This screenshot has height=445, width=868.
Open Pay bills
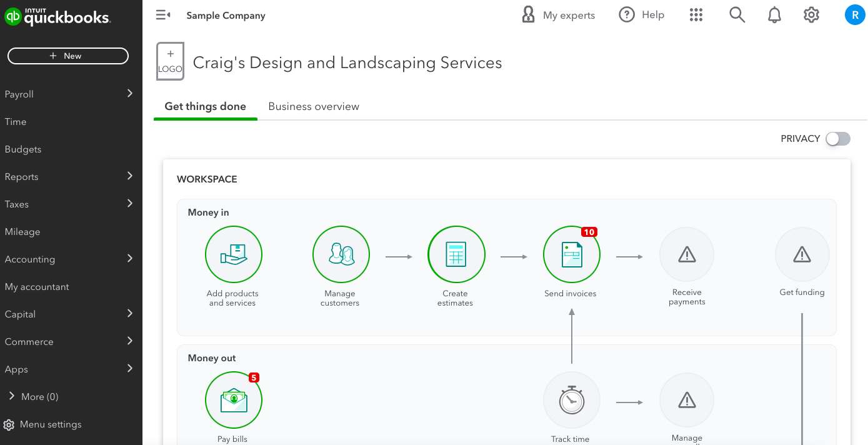[x=233, y=400]
